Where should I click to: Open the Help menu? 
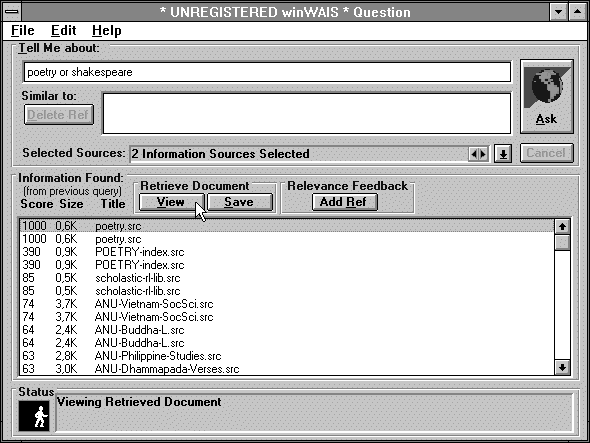[106, 30]
